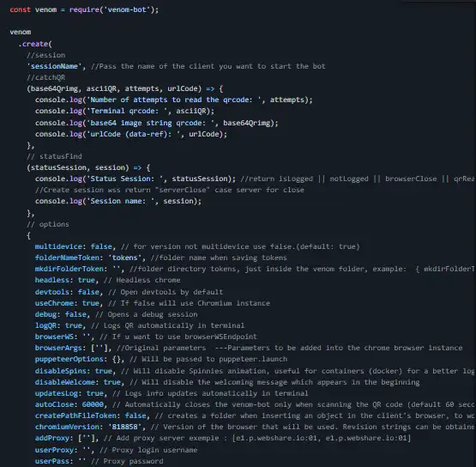
Task: Click the .create( method call
Action: click(35, 44)
